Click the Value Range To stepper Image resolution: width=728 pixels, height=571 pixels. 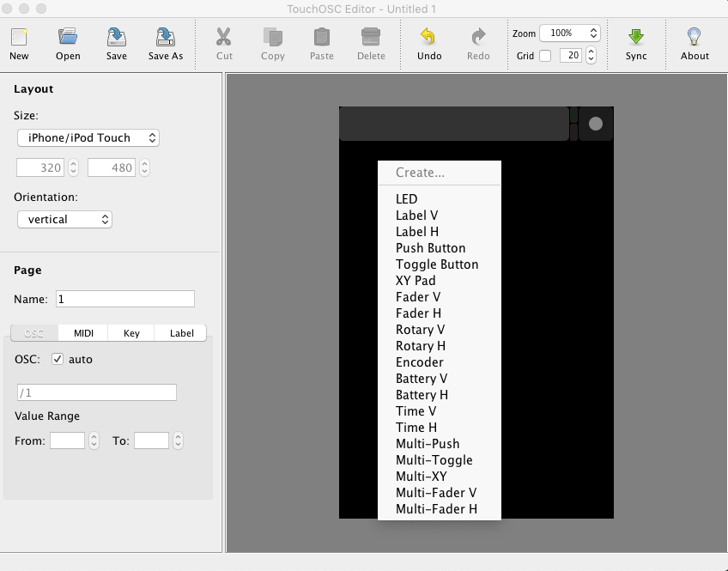click(x=178, y=440)
